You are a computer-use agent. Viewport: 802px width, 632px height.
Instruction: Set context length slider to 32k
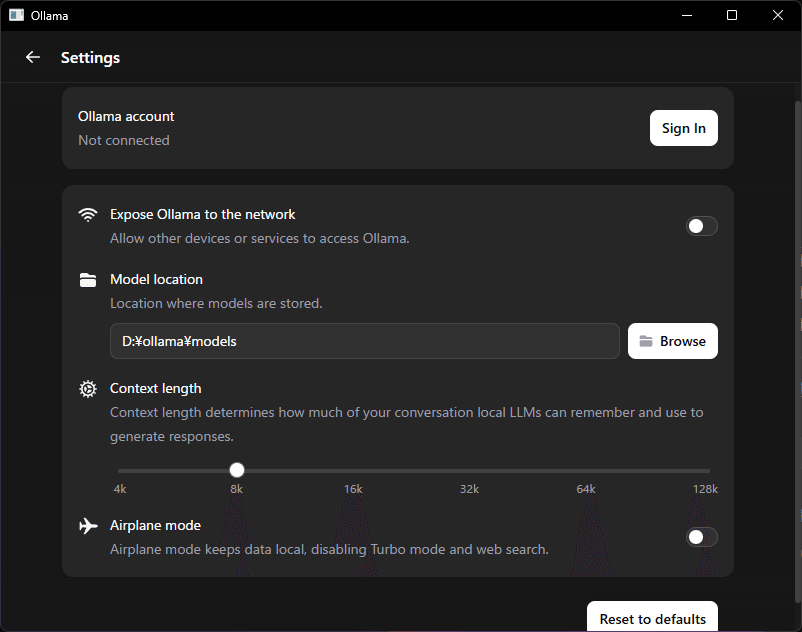469,470
